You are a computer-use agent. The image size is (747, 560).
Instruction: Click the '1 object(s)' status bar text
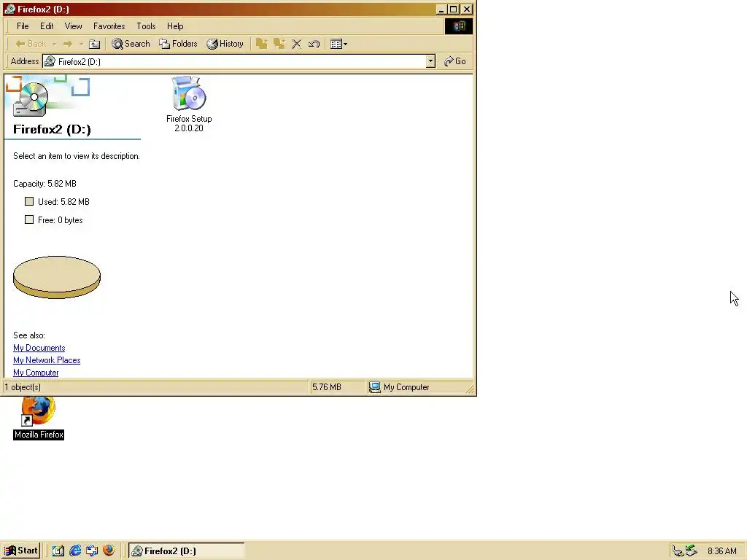(x=23, y=387)
